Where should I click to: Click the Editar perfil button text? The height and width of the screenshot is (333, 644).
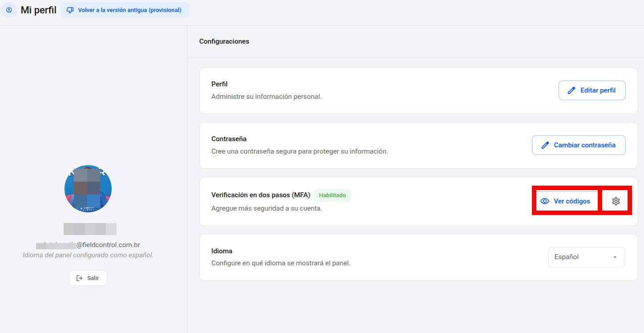click(598, 90)
